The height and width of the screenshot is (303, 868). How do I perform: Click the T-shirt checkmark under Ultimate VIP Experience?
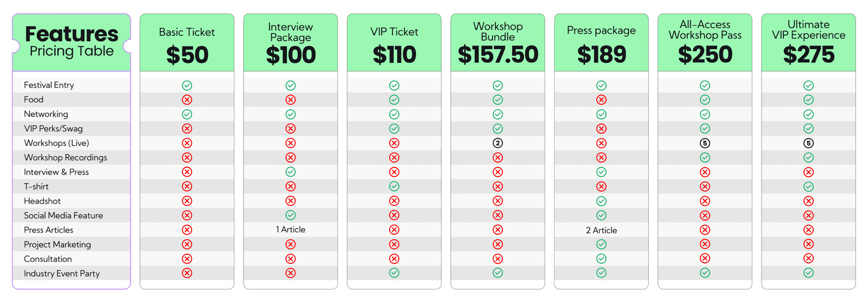pos(808,186)
